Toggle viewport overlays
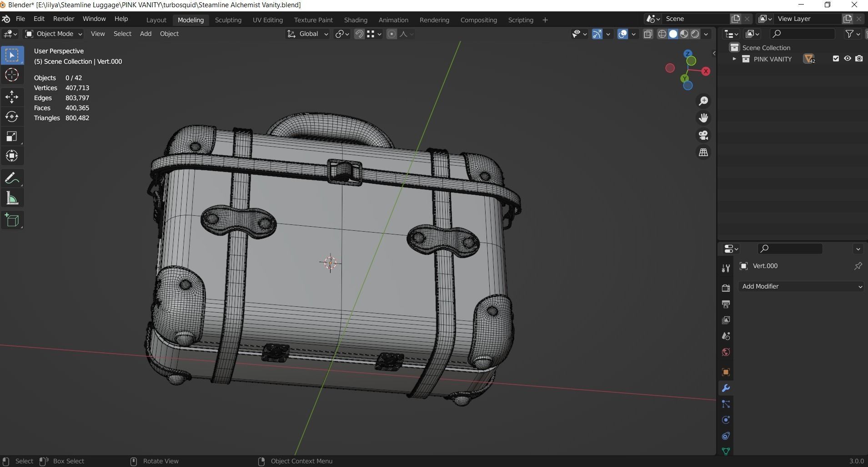Viewport: 868px width, 467px height. click(x=622, y=34)
